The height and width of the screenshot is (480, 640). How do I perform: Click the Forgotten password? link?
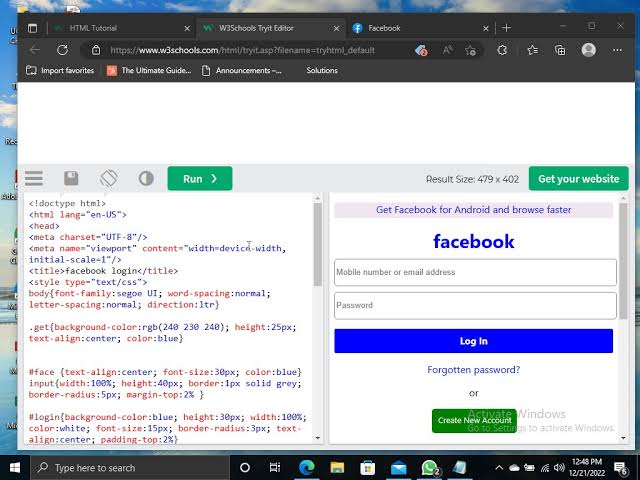click(473, 370)
